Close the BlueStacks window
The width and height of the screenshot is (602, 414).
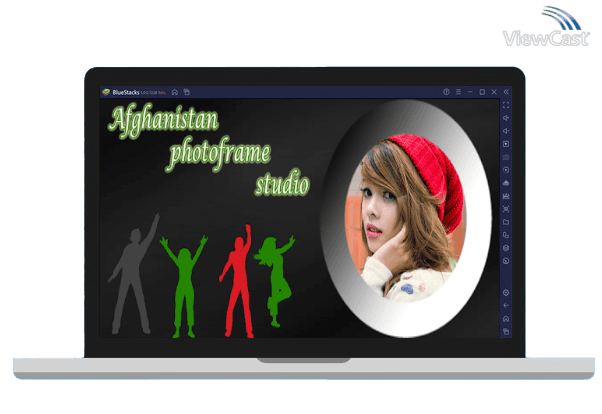tap(494, 92)
